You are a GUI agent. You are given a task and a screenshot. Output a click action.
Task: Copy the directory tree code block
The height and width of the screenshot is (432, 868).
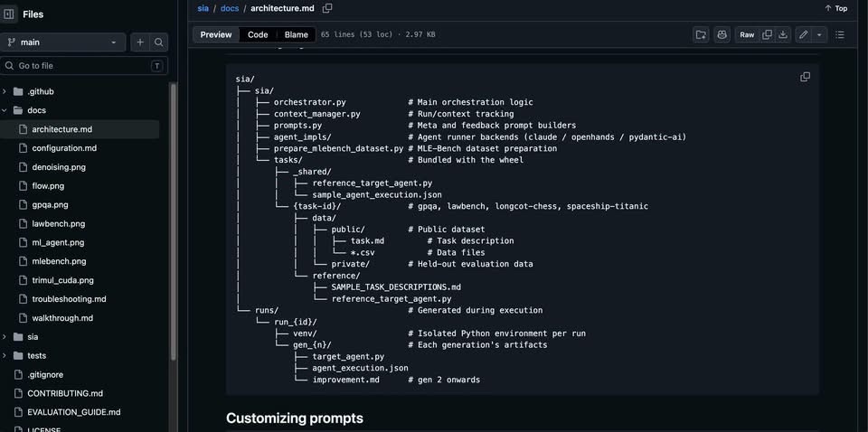(805, 77)
